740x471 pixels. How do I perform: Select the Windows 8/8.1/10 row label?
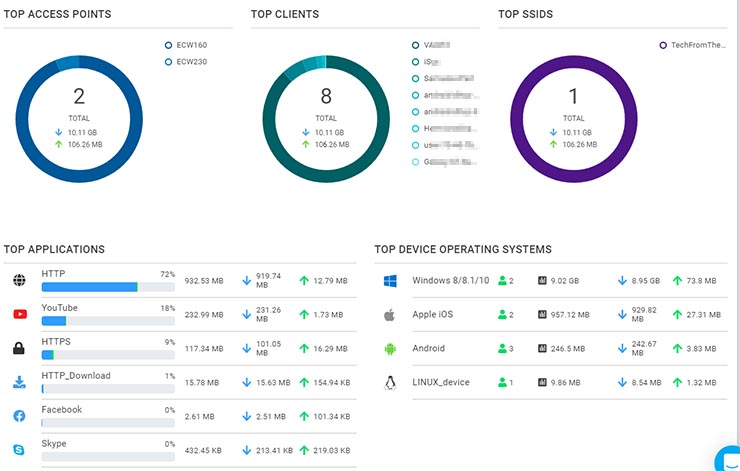point(448,281)
